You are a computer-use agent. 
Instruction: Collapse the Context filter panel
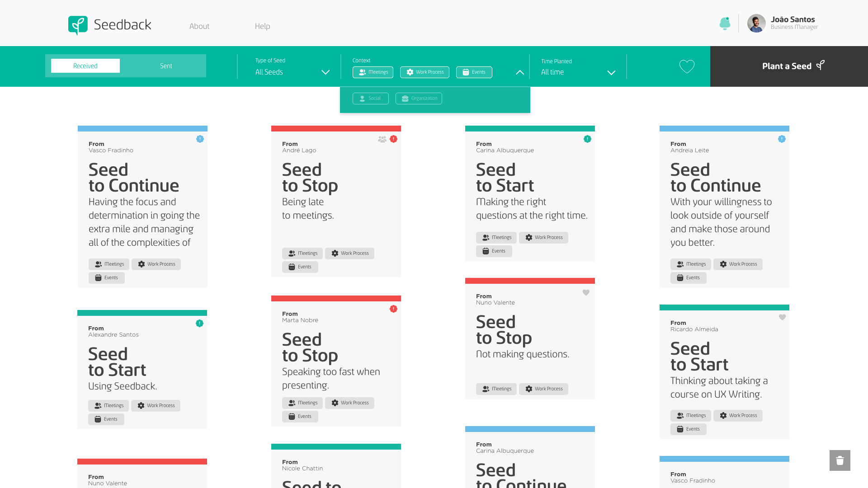[x=520, y=72]
